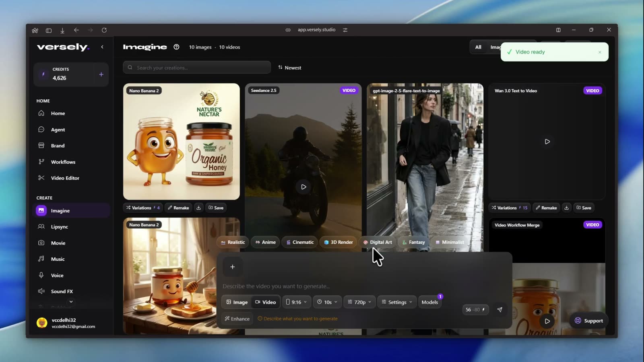
Task: Open the 10s duration dropdown
Action: pos(327,302)
